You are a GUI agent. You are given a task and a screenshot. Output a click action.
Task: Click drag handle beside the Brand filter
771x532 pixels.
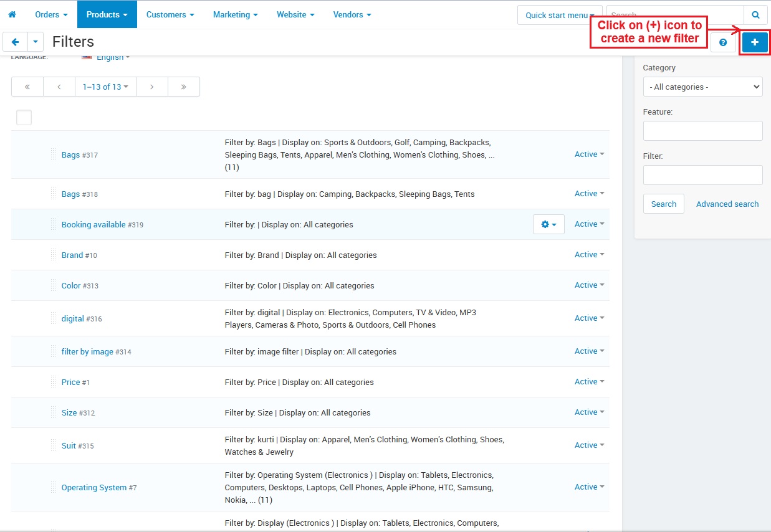(x=54, y=255)
